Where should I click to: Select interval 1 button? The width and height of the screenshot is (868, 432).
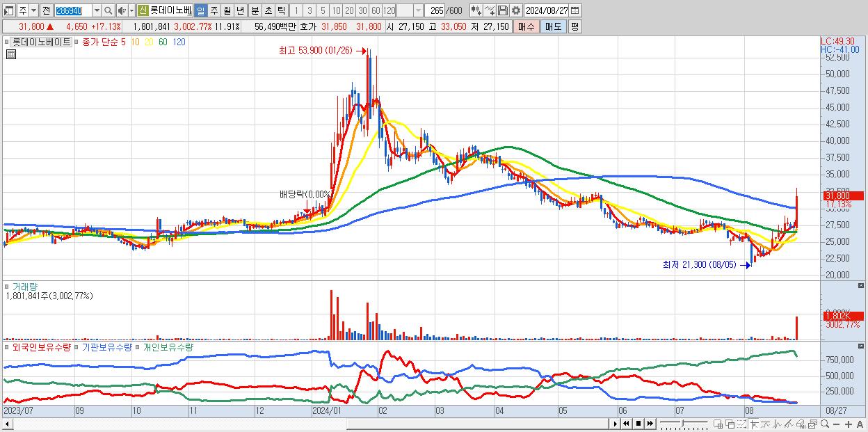coord(296,10)
